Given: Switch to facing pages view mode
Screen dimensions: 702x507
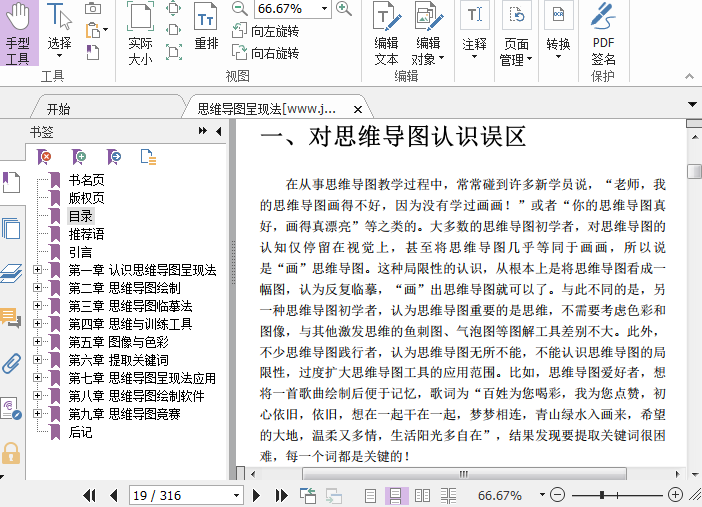Looking at the screenshot, I should click(x=422, y=495).
